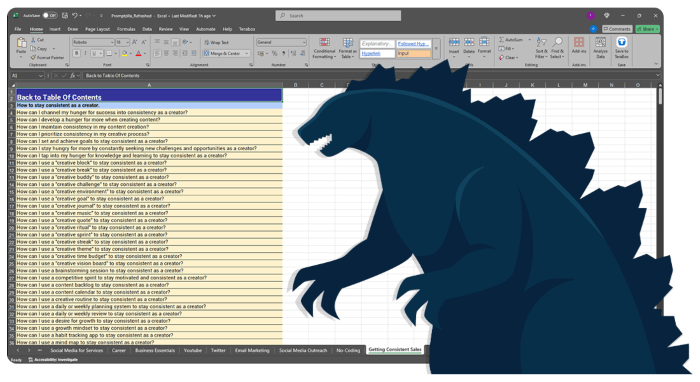The width and height of the screenshot is (700, 382).
Task: Open the Formulas ribbon tab
Action: (126, 29)
